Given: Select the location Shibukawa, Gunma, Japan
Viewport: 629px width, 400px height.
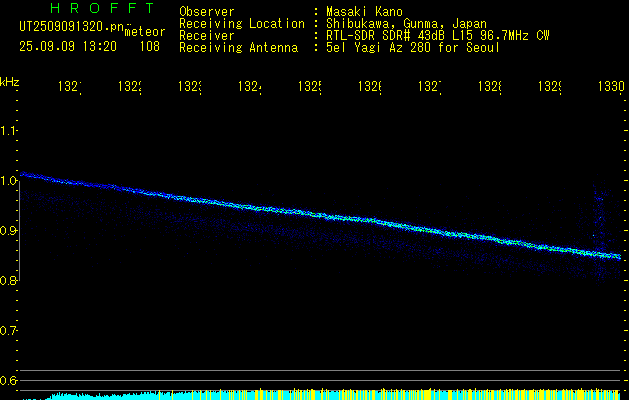Looking at the screenshot, I should pos(406,24).
